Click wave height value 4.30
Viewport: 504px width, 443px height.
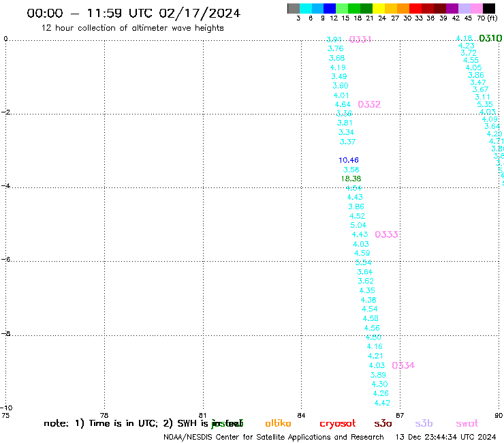(x=379, y=384)
